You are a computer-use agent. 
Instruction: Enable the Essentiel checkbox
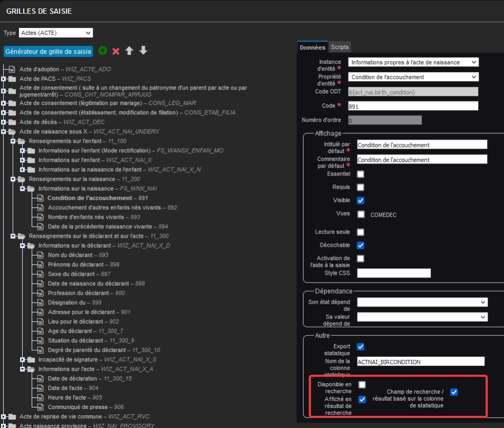pos(361,174)
